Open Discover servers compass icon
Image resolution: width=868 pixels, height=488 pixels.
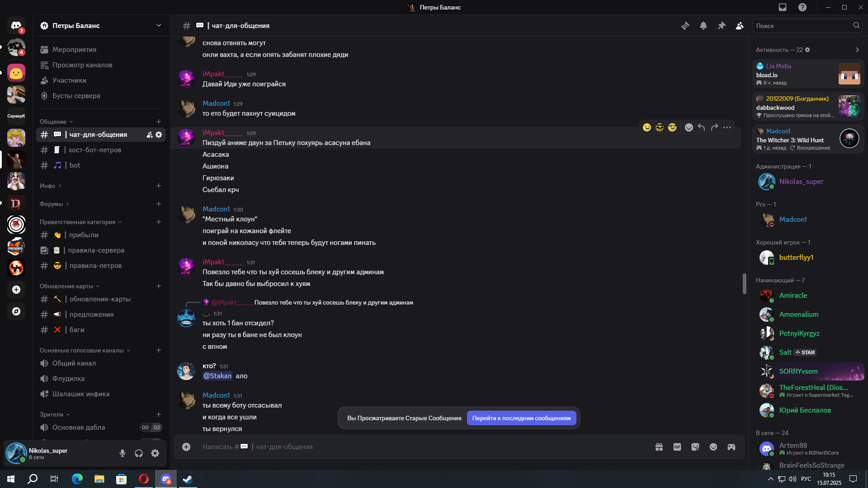click(x=16, y=311)
